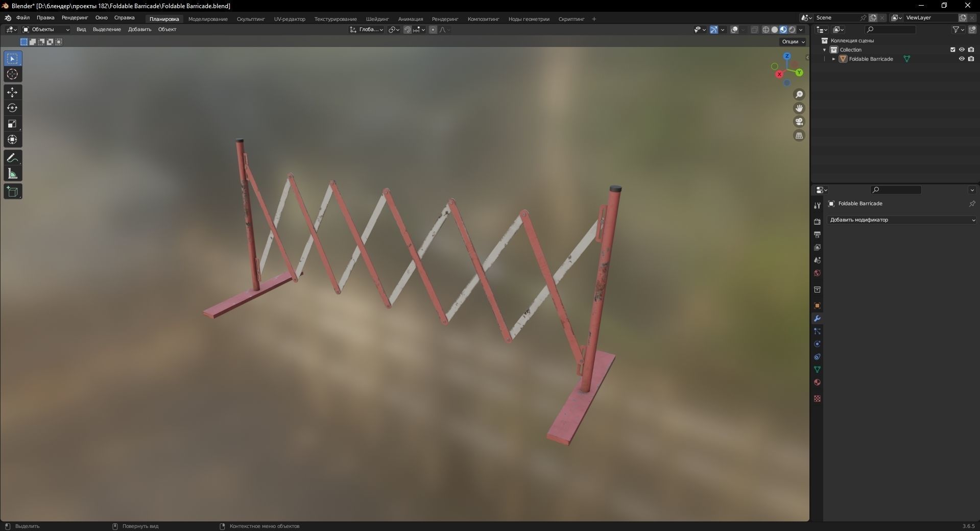This screenshot has height=531, width=980.
Task: Expand Foldable Barricade tree item arrow
Action: coord(834,59)
